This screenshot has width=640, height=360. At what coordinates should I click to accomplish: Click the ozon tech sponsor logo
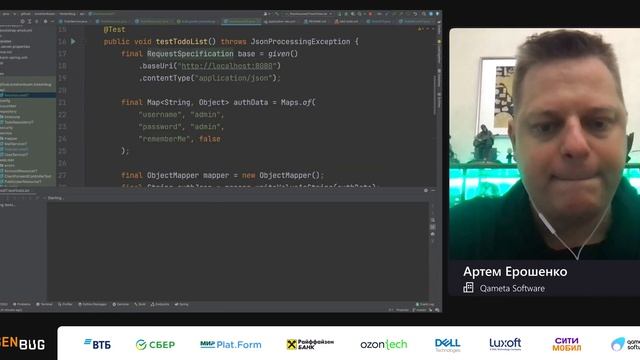(x=384, y=345)
